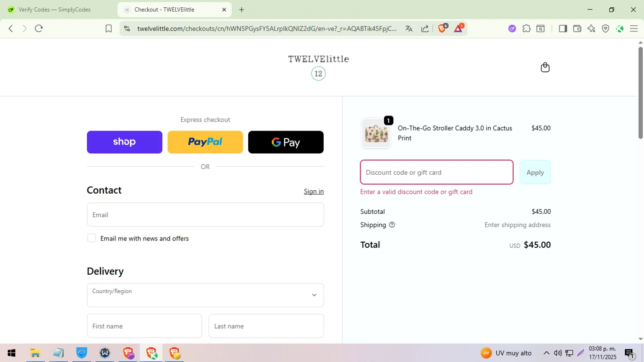The width and height of the screenshot is (644, 362).
Task: Show hidden tray icons chevron
Action: coord(546,353)
